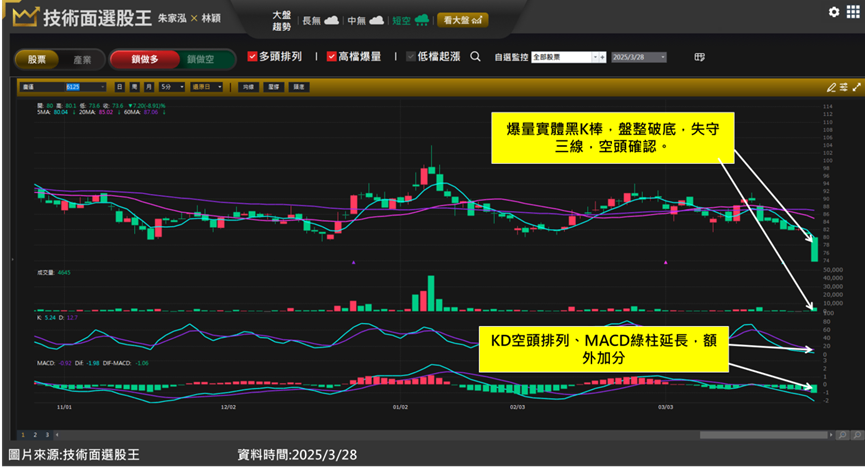865x470 pixels.
Task: Click the search magnifier icon beside 低檔起漲
Action: point(475,56)
